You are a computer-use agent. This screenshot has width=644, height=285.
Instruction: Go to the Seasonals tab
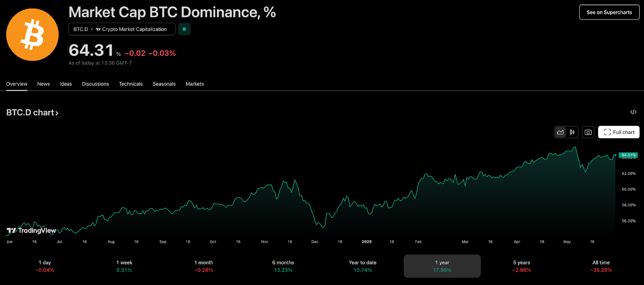point(164,84)
